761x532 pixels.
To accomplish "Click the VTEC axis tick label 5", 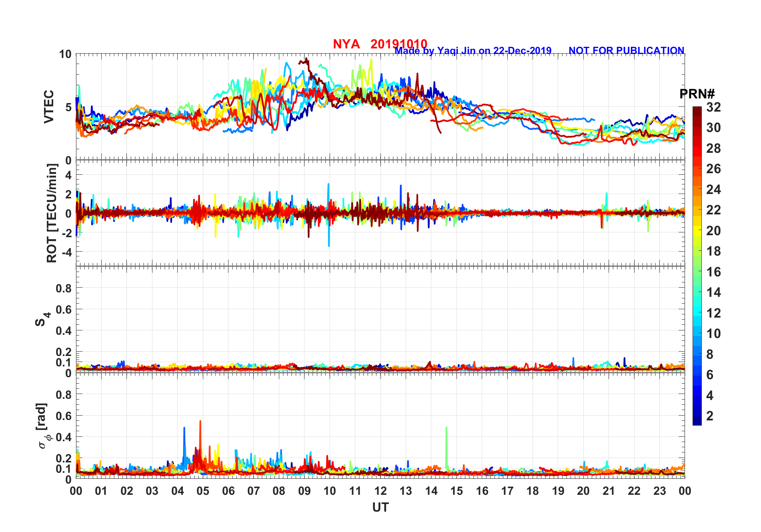I will pyautogui.click(x=68, y=107).
